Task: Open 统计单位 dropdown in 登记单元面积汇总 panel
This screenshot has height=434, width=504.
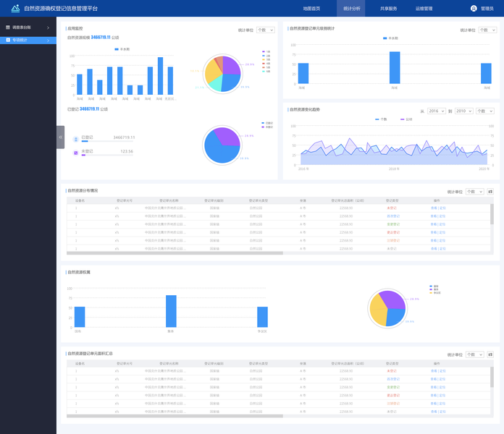Action: point(475,354)
